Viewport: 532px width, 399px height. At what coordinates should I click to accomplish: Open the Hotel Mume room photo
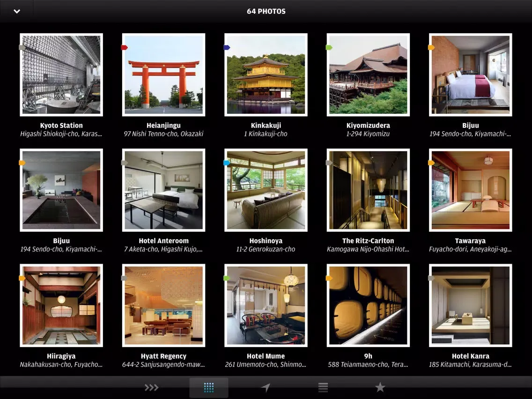click(x=266, y=305)
